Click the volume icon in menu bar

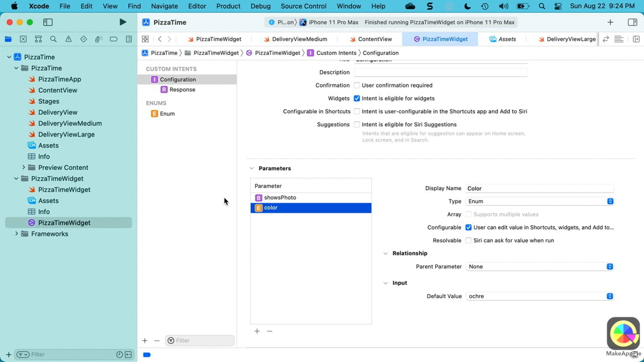pyautogui.click(x=503, y=6)
